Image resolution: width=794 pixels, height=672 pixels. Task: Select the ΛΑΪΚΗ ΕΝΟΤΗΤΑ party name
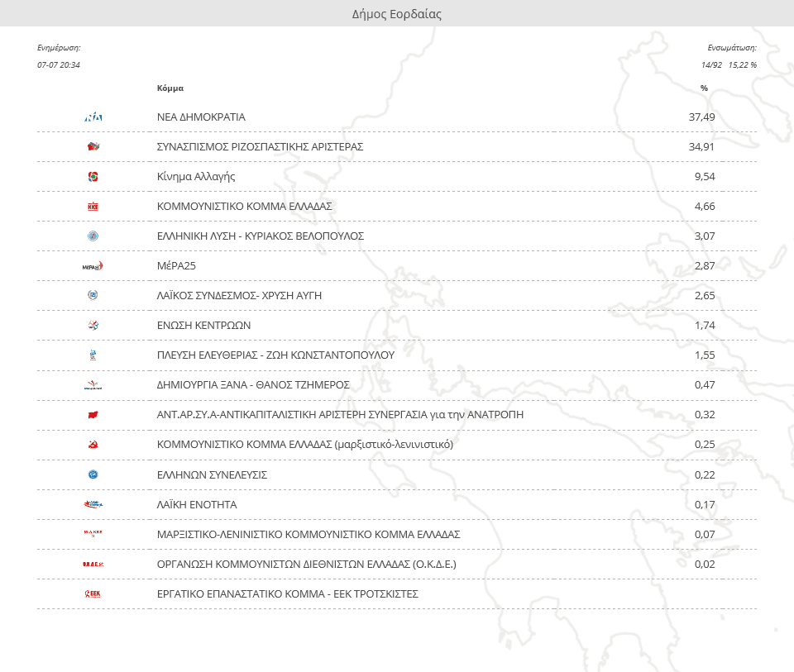(x=197, y=505)
